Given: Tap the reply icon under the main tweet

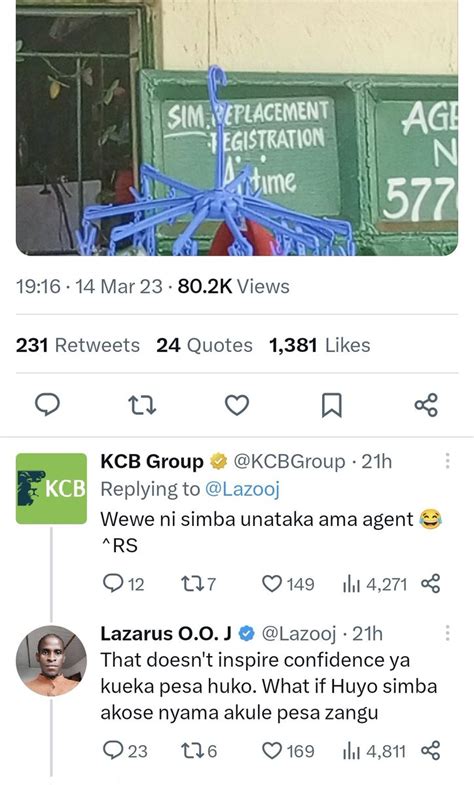Looking at the screenshot, I should coord(47,405).
